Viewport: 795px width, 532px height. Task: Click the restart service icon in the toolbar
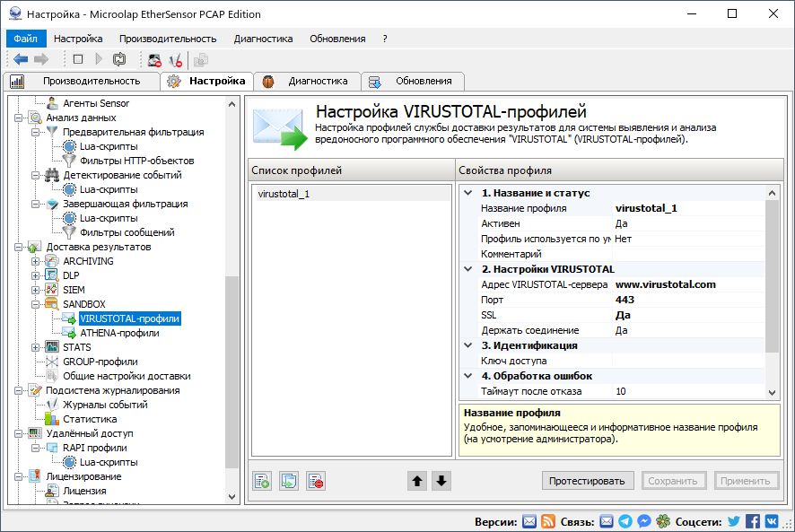[119, 59]
